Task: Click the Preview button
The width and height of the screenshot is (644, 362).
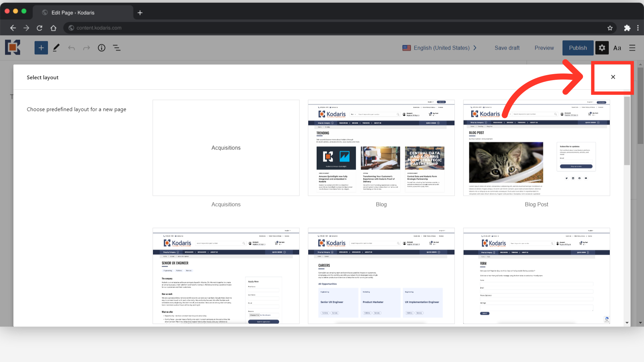Action: (x=544, y=48)
